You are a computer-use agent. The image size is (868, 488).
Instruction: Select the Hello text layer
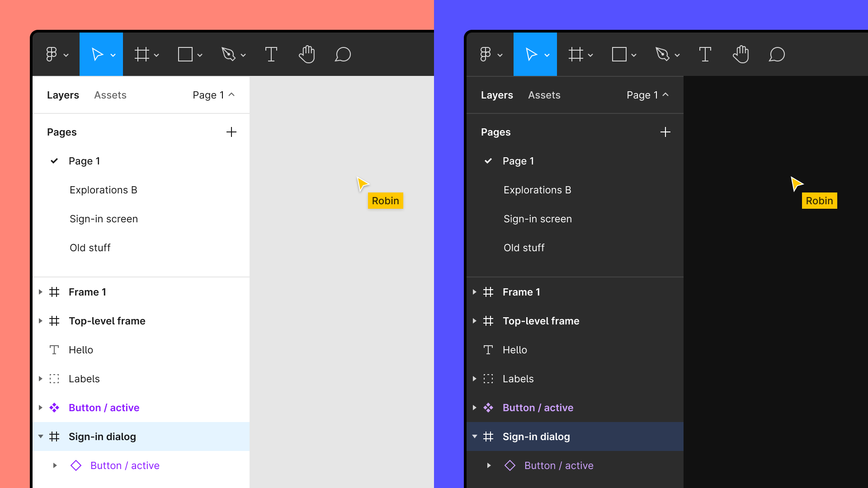(80, 350)
